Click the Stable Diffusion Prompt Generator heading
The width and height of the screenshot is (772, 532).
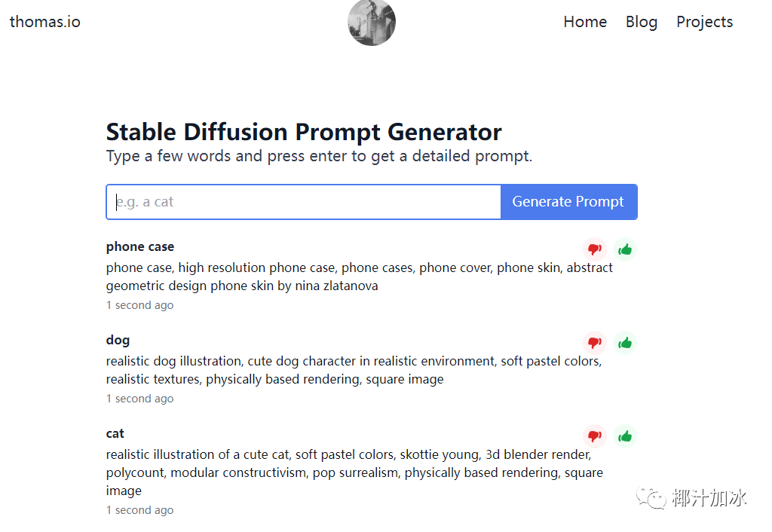coord(304,132)
